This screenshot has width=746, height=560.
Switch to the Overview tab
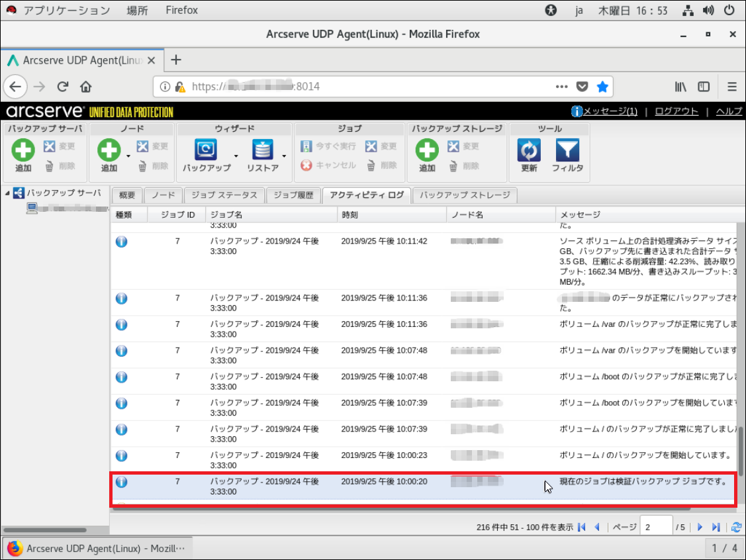click(x=127, y=195)
